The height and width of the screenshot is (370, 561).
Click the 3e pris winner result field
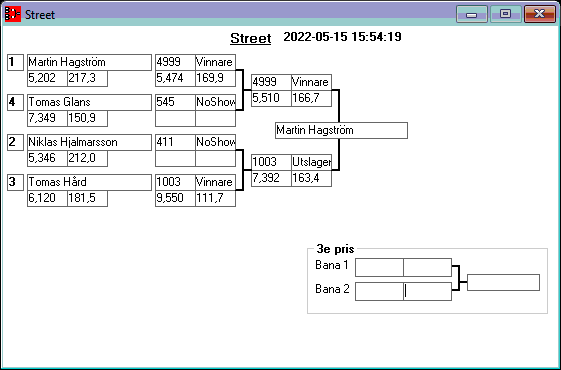click(503, 283)
